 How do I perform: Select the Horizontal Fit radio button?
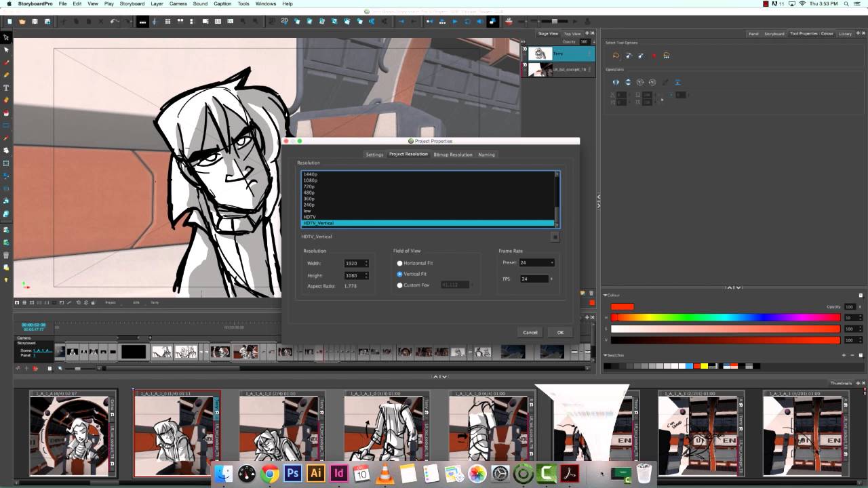pyautogui.click(x=399, y=263)
